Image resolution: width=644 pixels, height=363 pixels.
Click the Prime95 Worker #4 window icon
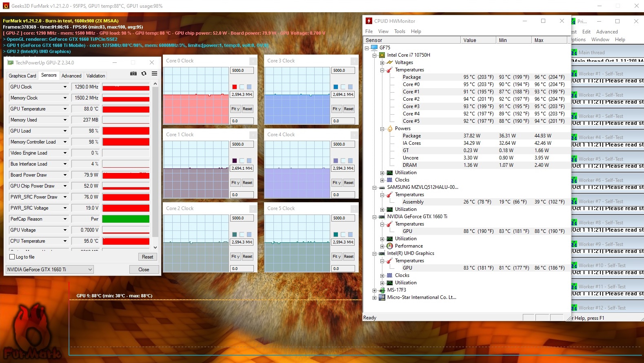(x=574, y=137)
